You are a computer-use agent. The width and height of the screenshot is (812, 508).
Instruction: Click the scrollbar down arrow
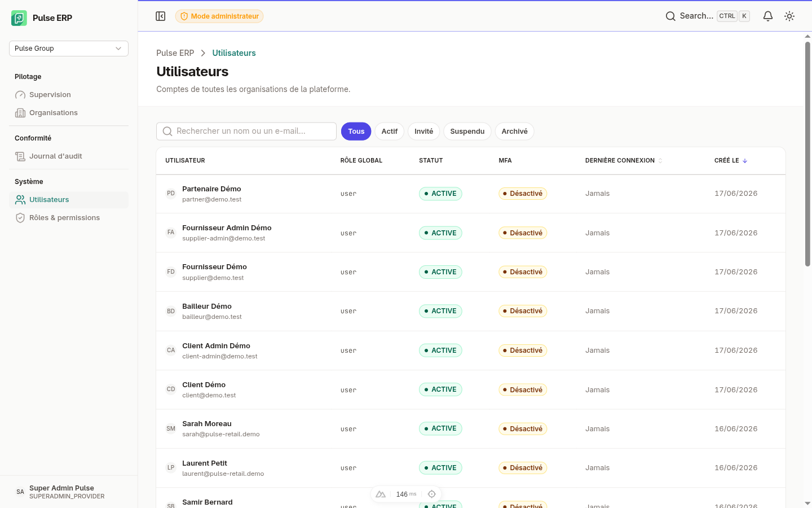[807, 503]
